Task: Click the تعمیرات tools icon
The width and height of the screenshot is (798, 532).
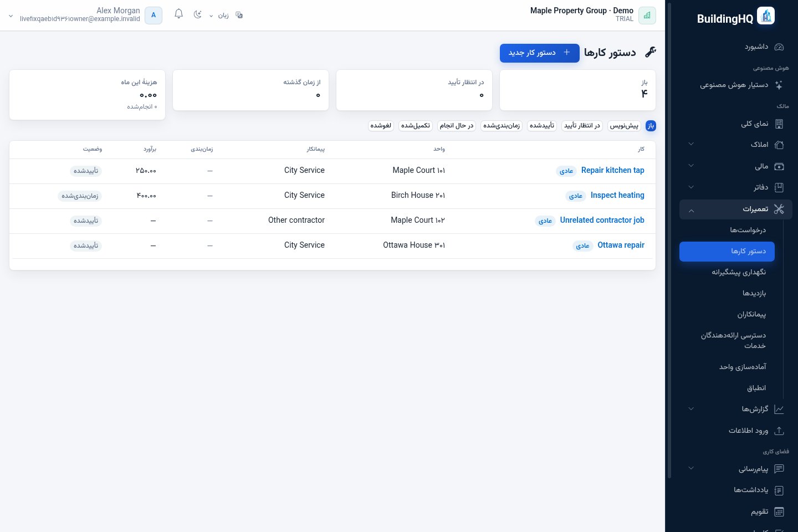Action: tap(779, 209)
